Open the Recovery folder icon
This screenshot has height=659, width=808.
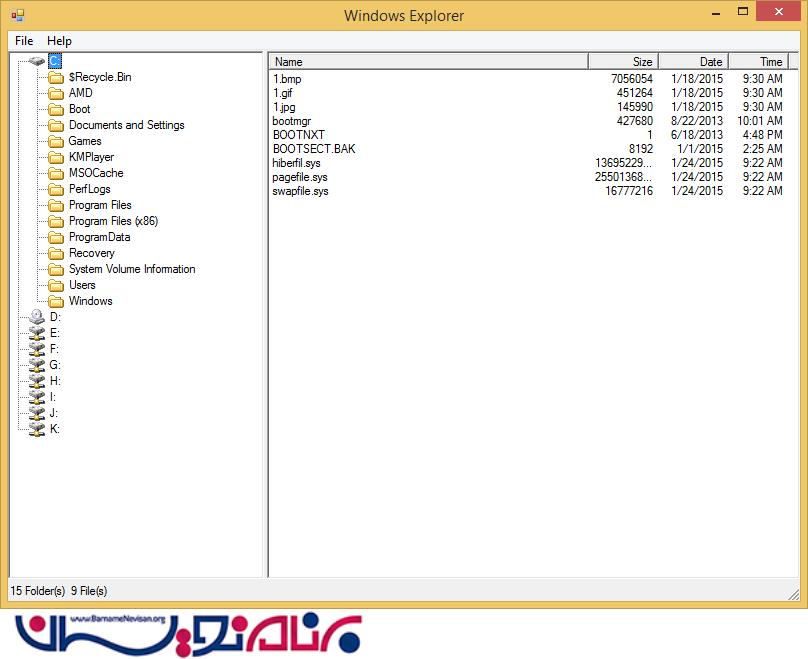(57, 253)
